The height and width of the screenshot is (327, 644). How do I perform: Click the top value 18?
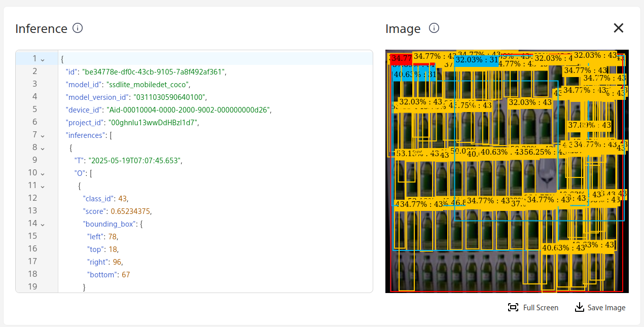(x=113, y=249)
